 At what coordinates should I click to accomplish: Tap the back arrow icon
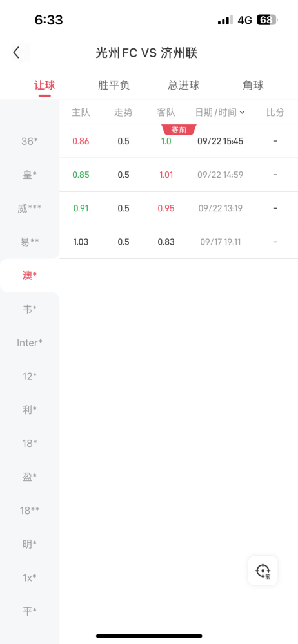pyautogui.click(x=17, y=53)
